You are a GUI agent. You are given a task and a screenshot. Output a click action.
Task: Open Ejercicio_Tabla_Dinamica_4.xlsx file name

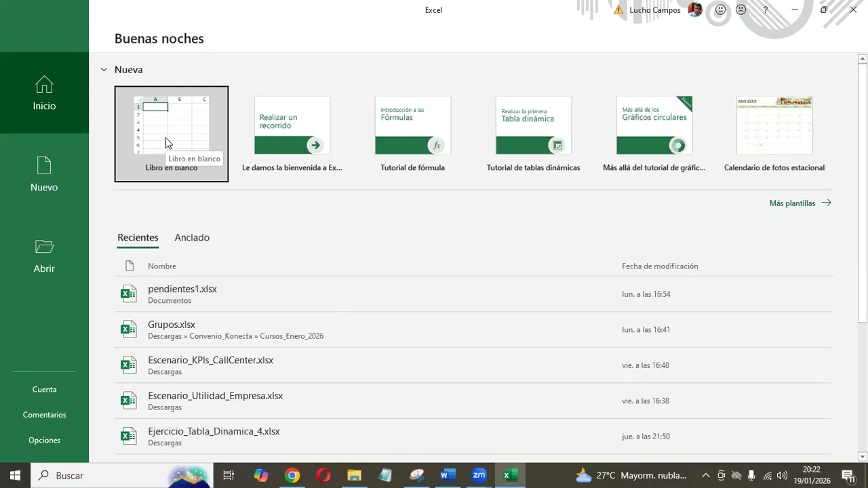pyautogui.click(x=214, y=431)
